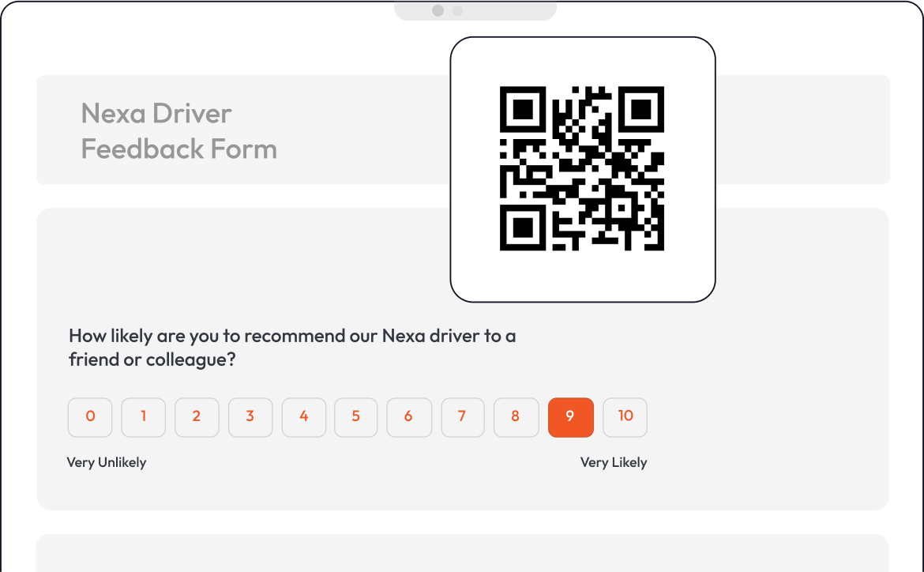Click the larger dot in the top notch
This screenshot has height=572, width=924.
tap(438, 10)
